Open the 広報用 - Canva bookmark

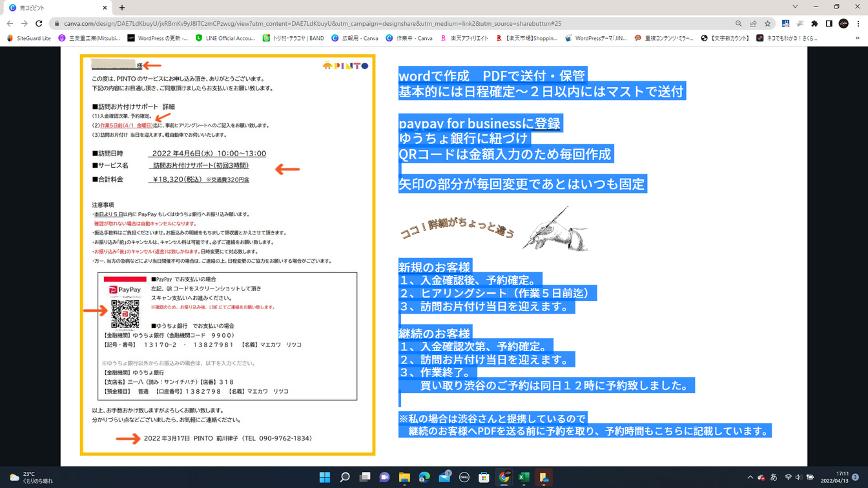tap(355, 38)
